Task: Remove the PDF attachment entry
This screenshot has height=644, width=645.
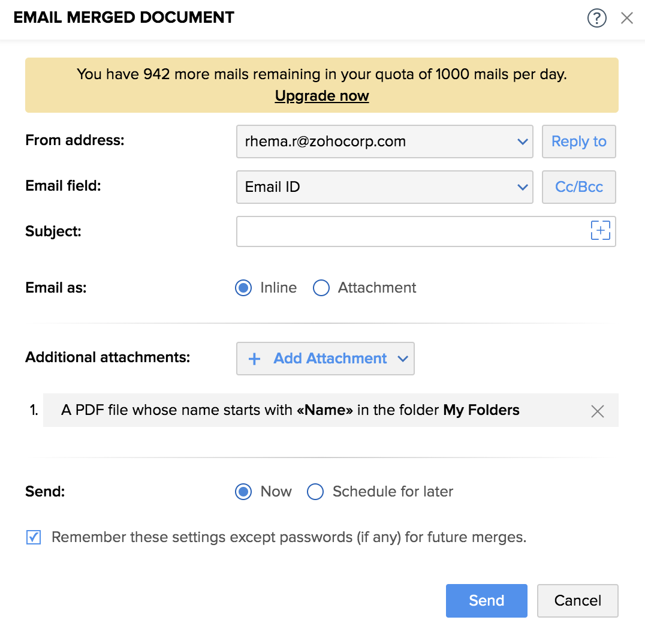Action: [x=598, y=411]
